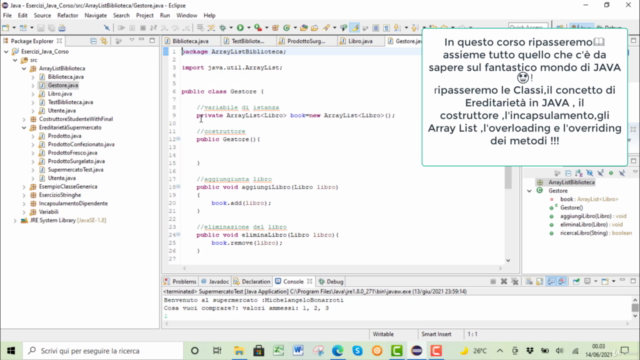Image resolution: width=640 pixels, height=360 pixels.
Task: Click Collapse All in Package Explorer
Action: (93, 41)
